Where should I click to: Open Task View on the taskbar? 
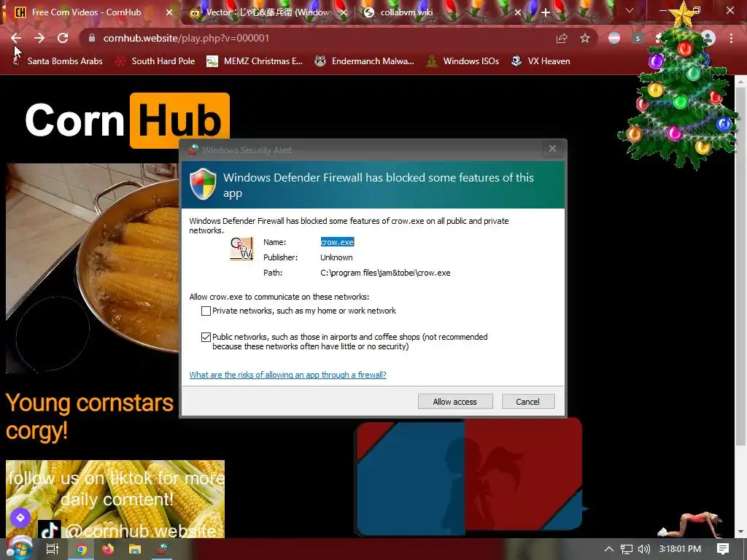52,549
